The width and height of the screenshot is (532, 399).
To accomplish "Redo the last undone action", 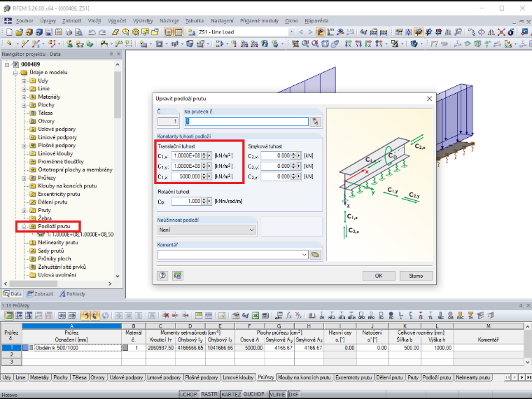I will [102, 32].
